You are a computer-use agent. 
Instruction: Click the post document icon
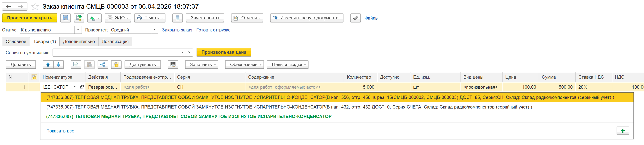coord(79,18)
